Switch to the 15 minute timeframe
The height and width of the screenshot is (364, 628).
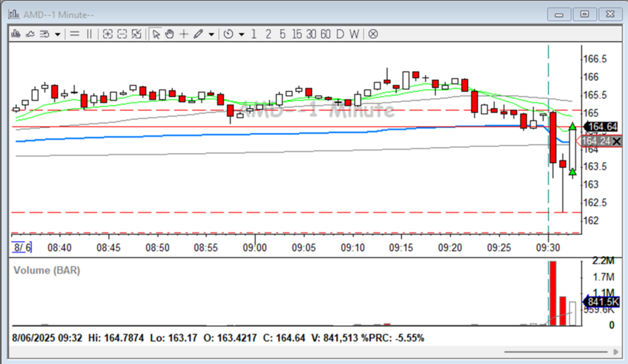click(x=296, y=34)
